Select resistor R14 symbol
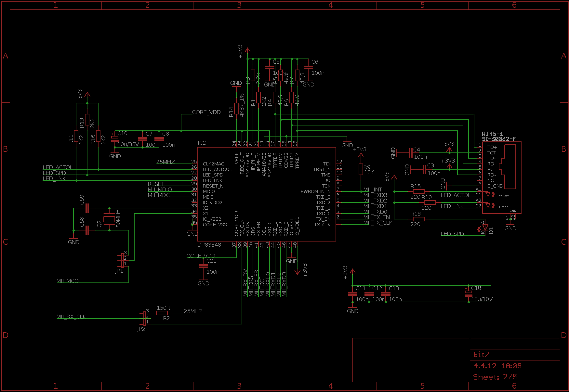 click(x=236, y=110)
